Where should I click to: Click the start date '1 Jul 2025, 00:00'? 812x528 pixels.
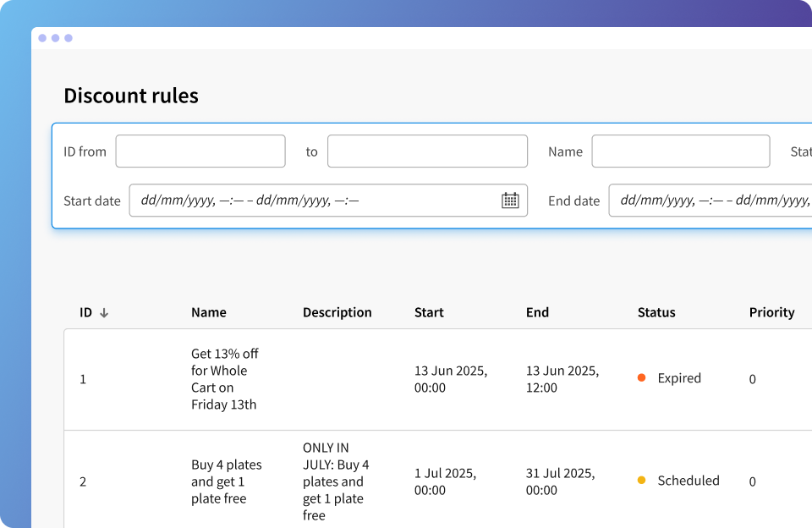click(445, 481)
